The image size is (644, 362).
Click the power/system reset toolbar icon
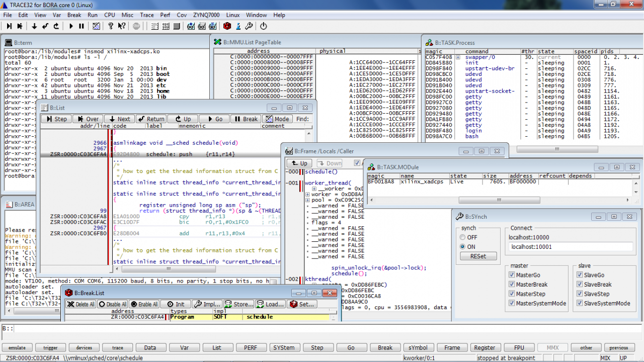[263, 26]
